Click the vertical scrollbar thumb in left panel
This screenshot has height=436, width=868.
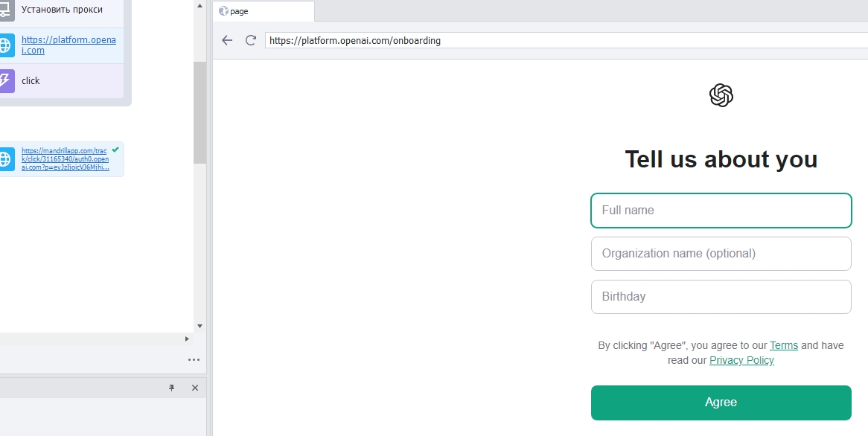coord(200,112)
